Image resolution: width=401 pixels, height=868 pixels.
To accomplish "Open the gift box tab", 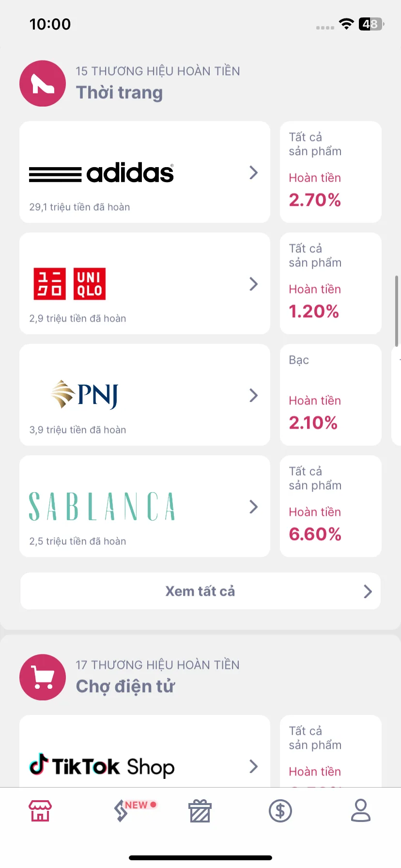I will tap(200, 810).
